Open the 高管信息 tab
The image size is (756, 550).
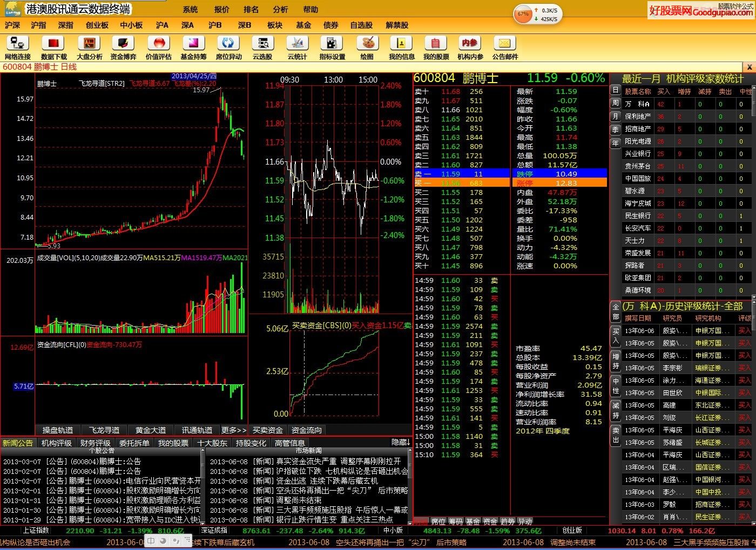290,443
